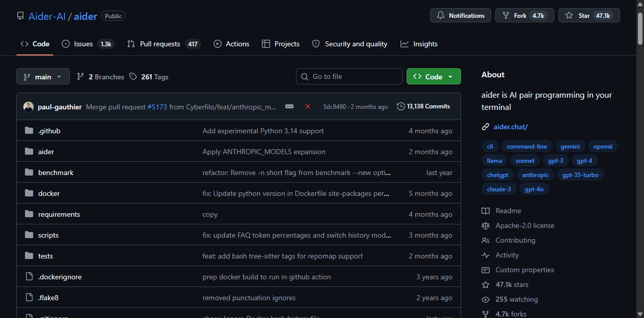Fork the aider repository
Screen dimensions: 644x318
525,15
